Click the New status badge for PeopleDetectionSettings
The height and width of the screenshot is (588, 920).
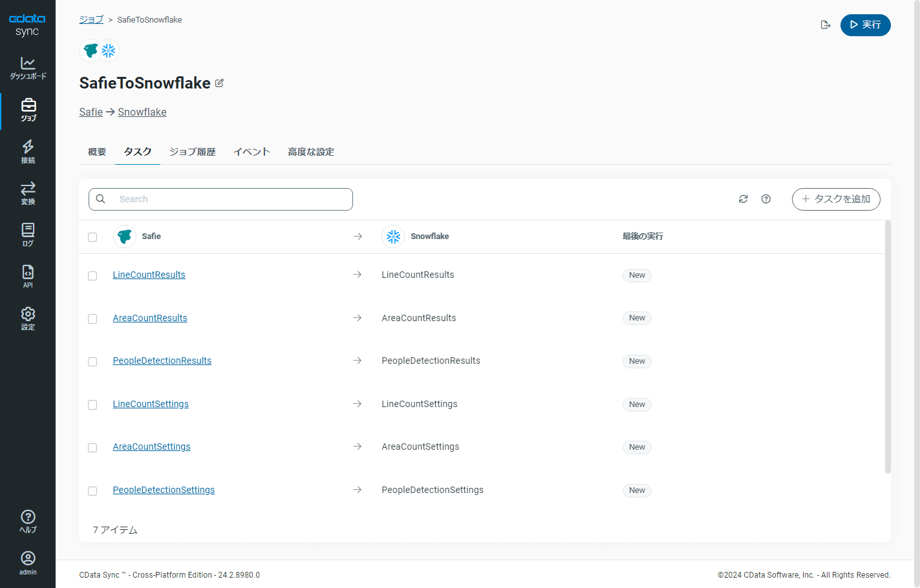click(x=637, y=490)
